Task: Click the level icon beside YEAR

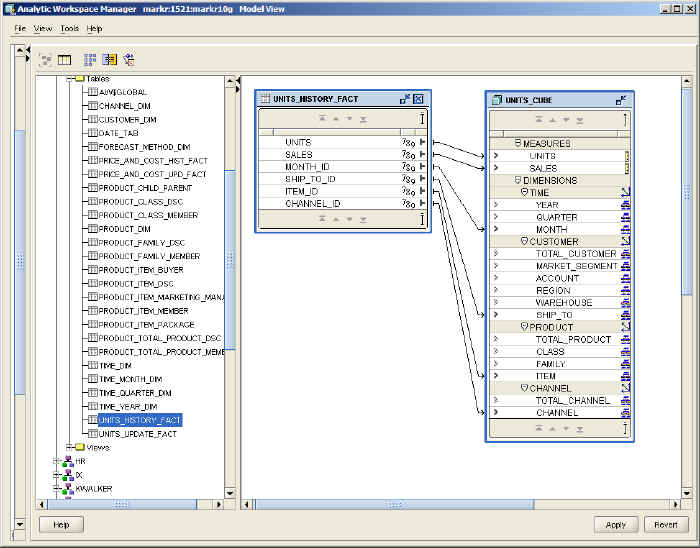Action: click(x=625, y=205)
